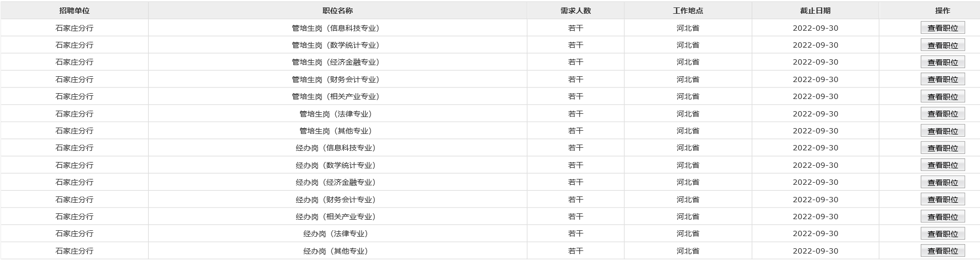Image resolution: width=980 pixels, height=261 pixels.
Task: Open 查看职位 for 经办岗（数学统计专业）
Action: [942, 165]
